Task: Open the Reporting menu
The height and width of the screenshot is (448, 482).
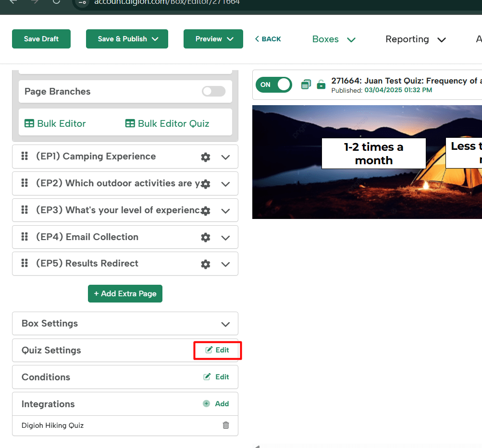Action: pyautogui.click(x=415, y=39)
